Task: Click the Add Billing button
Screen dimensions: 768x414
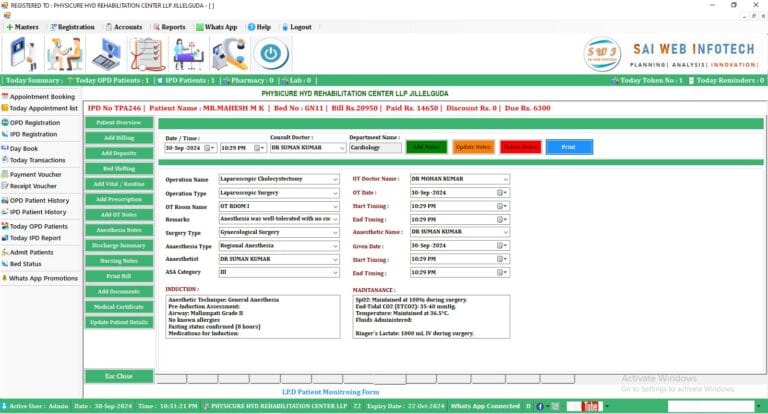Action: [119, 138]
